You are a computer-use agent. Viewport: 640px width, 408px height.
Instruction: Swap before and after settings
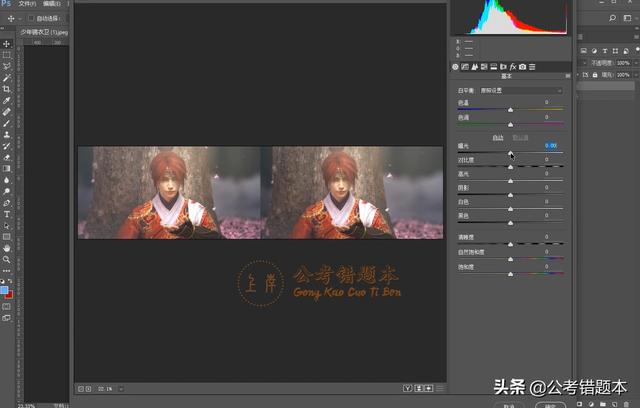[x=419, y=389]
